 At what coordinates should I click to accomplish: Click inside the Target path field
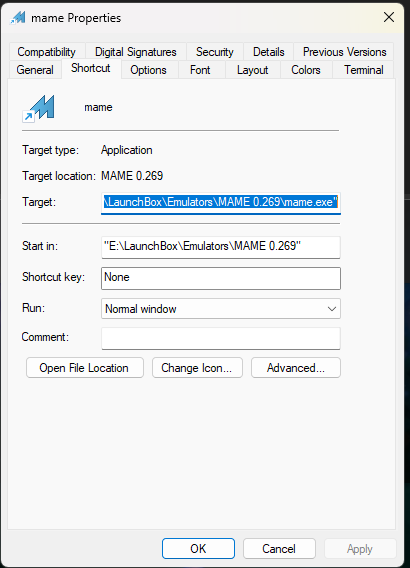tap(221, 203)
